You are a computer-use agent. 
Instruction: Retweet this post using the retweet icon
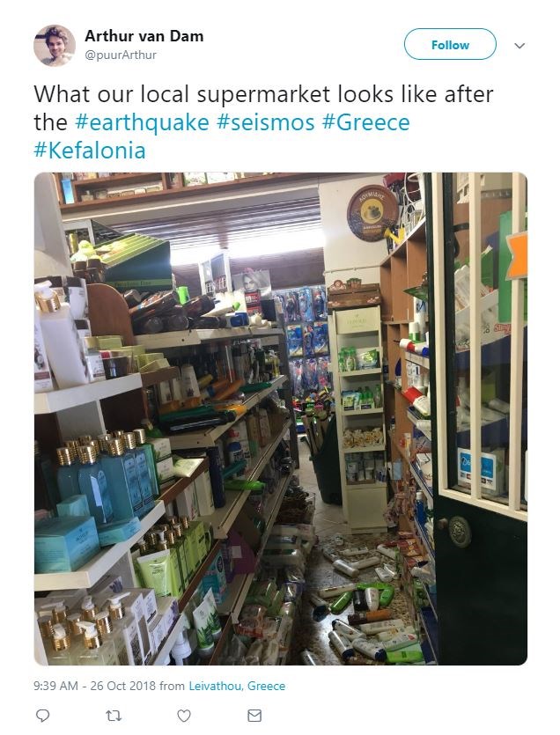113,716
